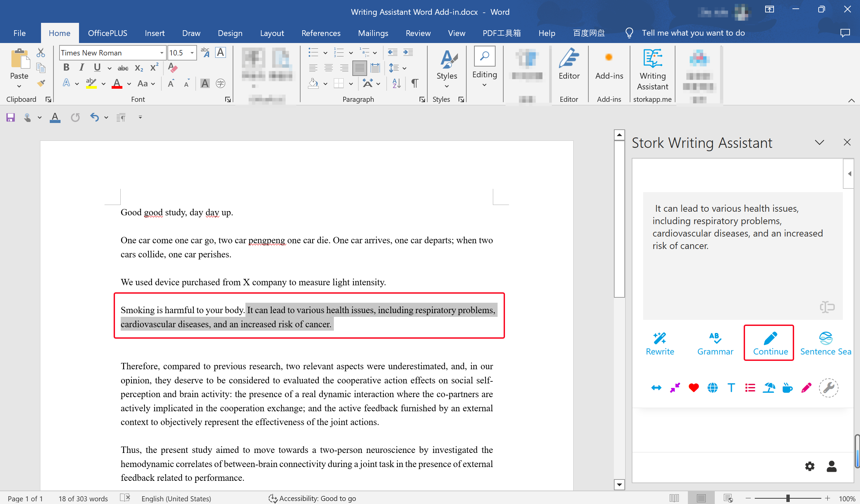
Task: Open the wrench tools icon
Action: [x=828, y=388]
